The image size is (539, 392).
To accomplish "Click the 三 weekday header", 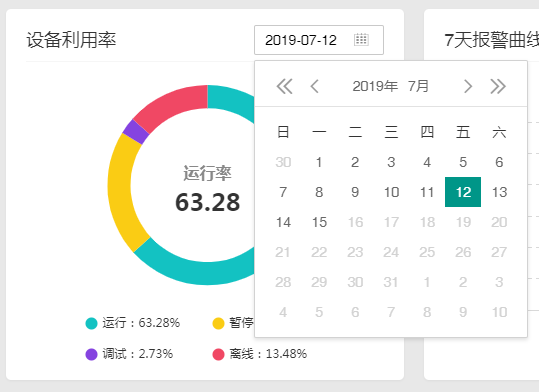I will point(391,132).
